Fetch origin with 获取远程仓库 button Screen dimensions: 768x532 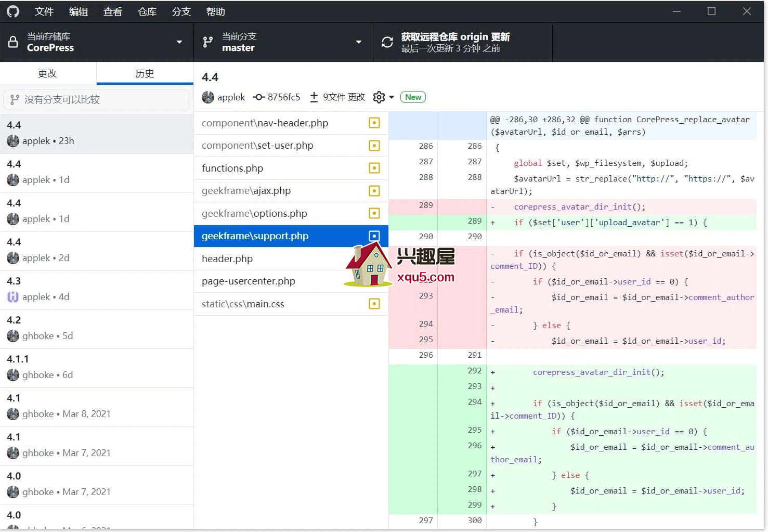click(463, 42)
